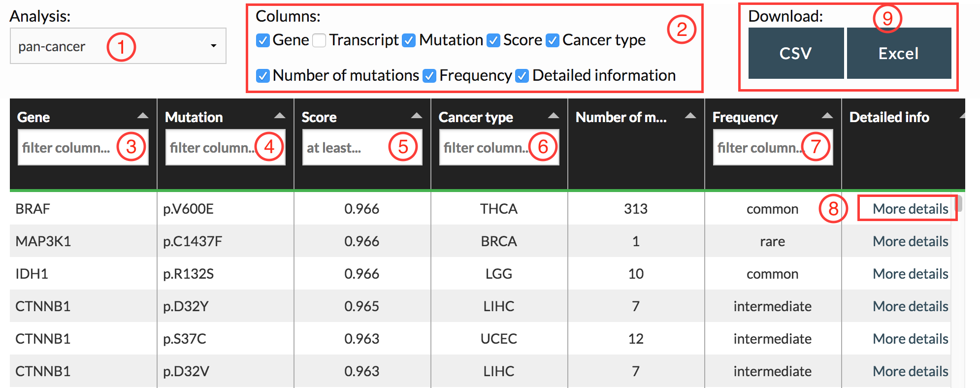This screenshot has width=980, height=388.
Task: Select mutation cell p.S37C
Action: tap(226, 339)
